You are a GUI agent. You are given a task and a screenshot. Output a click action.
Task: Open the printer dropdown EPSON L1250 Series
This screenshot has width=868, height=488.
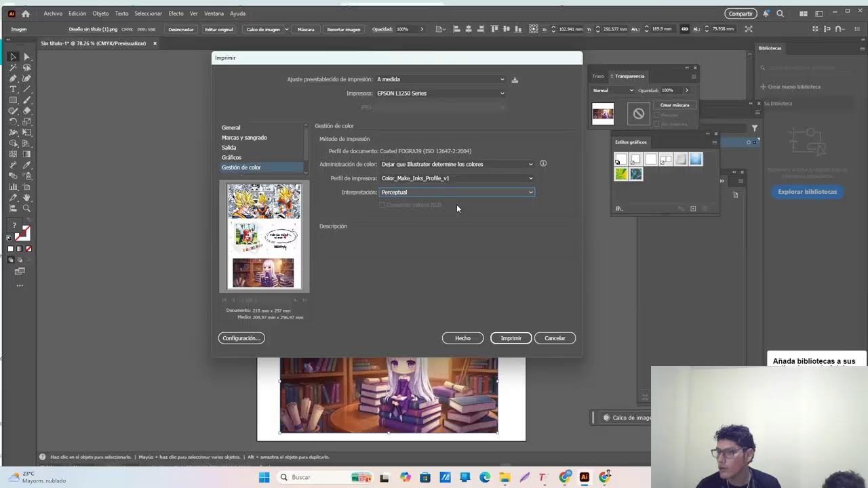coord(440,94)
